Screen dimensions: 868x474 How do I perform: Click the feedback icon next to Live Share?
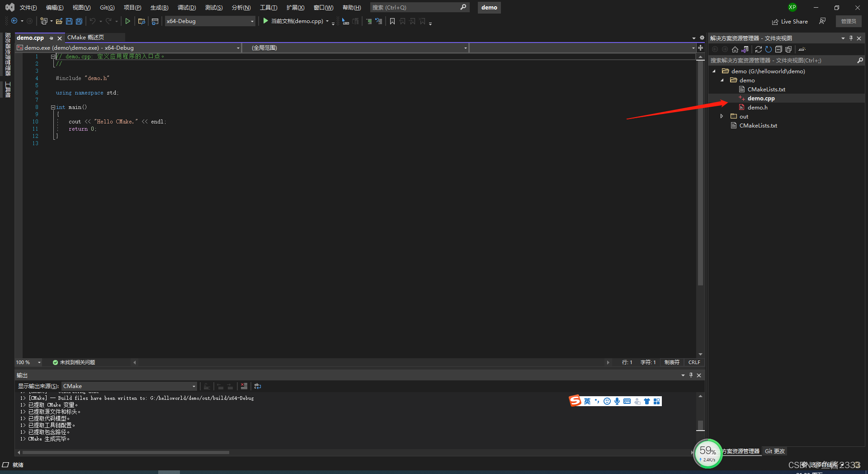(x=822, y=21)
